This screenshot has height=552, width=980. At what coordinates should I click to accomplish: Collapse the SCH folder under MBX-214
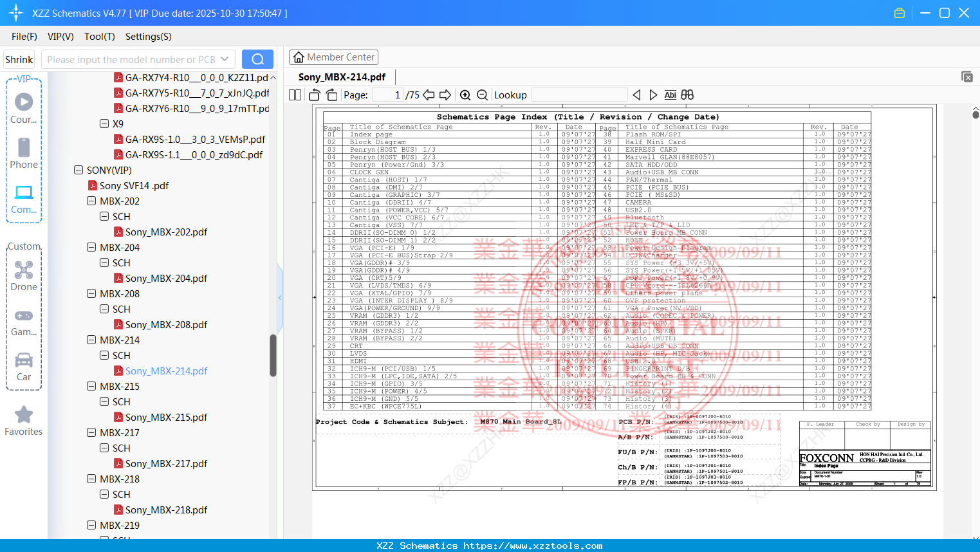coord(104,355)
